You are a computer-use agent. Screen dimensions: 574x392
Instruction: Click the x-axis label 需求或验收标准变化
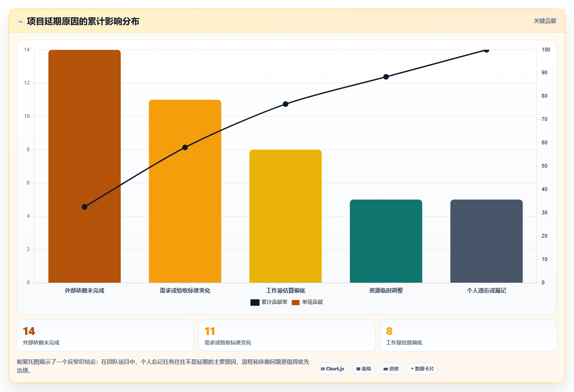tap(185, 290)
